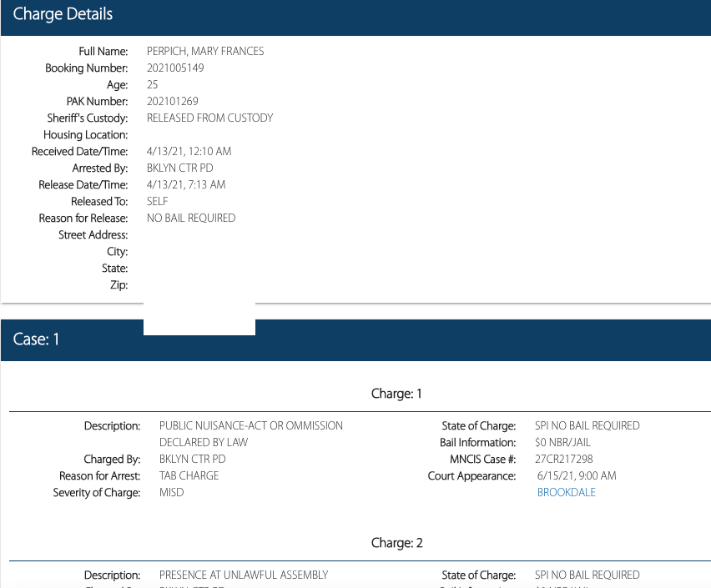Click Released To value SELF
711x588 pixels.
tap(158, 202)
